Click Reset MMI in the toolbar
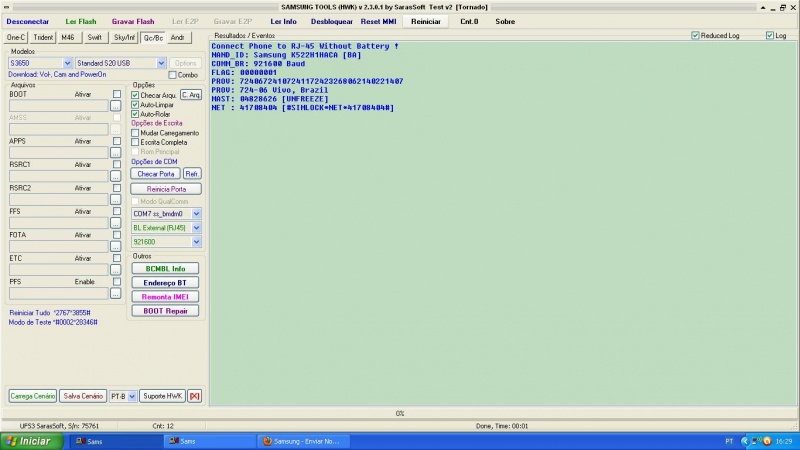Image resolution: width=800 pixels, height=450 pixels. (378, 21)
